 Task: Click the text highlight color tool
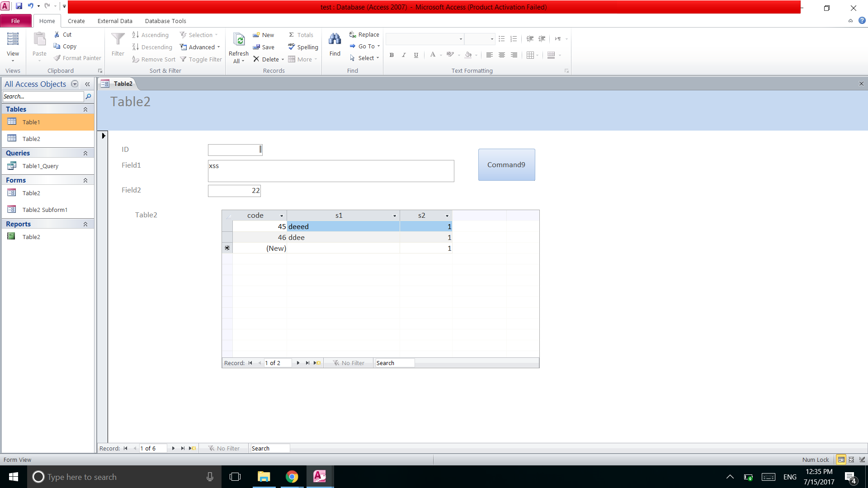450,55
